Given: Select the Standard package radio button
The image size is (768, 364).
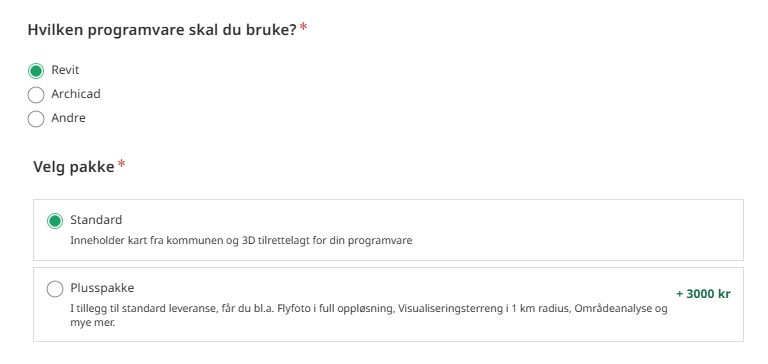Looking at the screenshot, I should 55,221.
